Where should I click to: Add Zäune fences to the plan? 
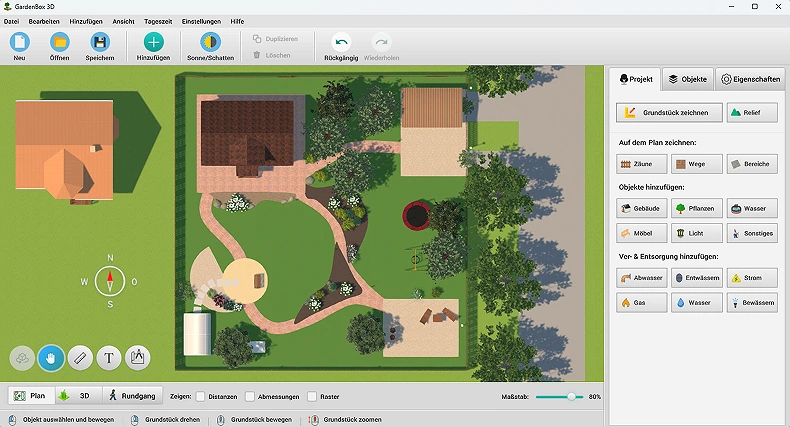point(641,164)
